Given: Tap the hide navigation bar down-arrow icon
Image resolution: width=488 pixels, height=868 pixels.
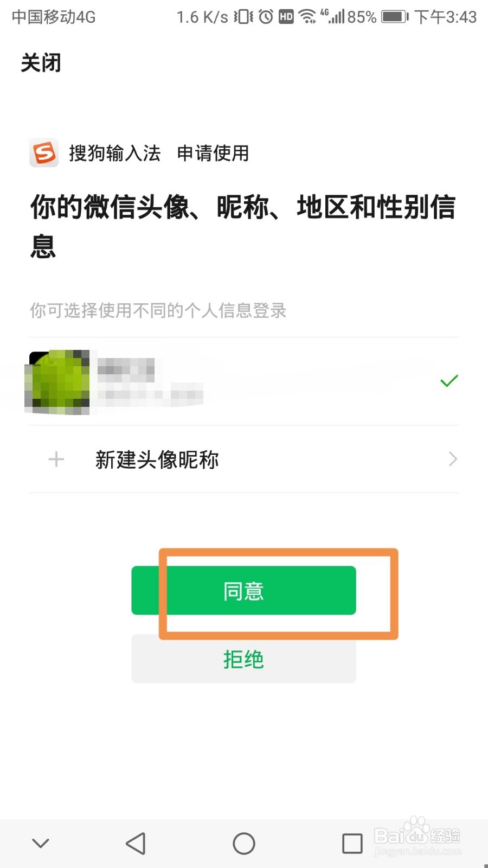Looking at the screenshot, I should pyautogui.click(x=41, y=843).
